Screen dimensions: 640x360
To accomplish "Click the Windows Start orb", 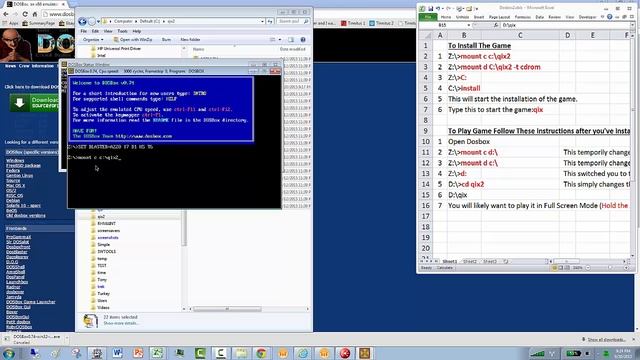I will tap(9, 353).
